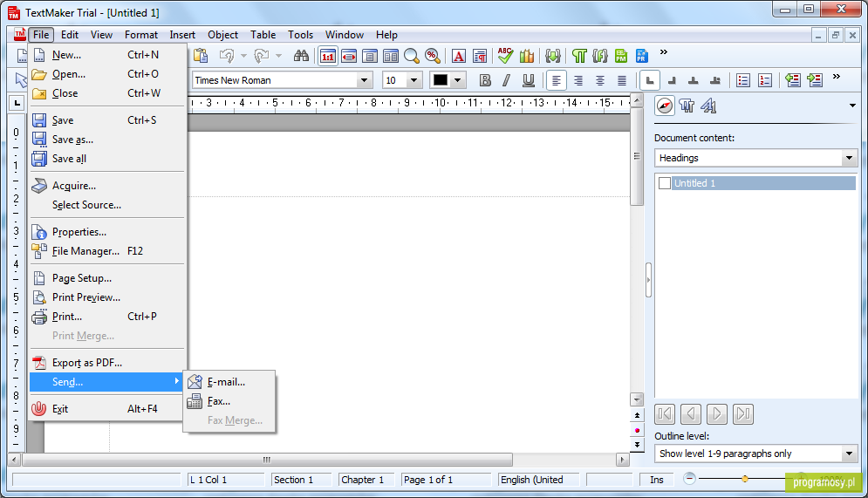Image resolution: width=868 pixels, height=498 pixels.
Task: Open sidebar compass navigator icon
Action: (x=664, y=106)
